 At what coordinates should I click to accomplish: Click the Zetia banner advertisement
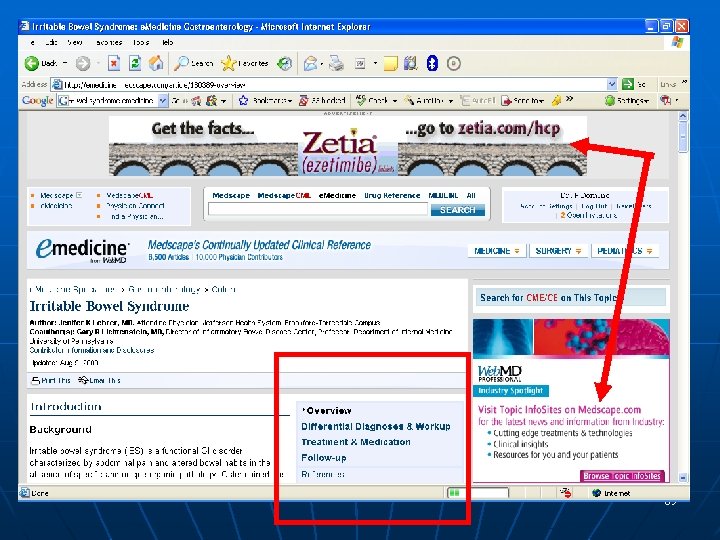click(x=348, y=146)
